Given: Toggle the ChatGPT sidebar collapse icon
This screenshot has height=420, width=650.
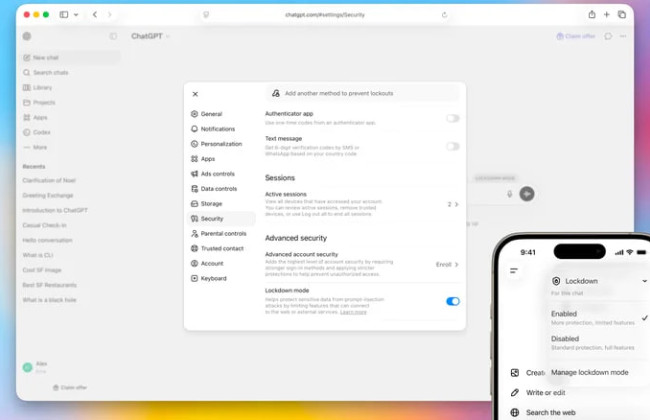Looking at the screenshot, I should click(113, 36).
